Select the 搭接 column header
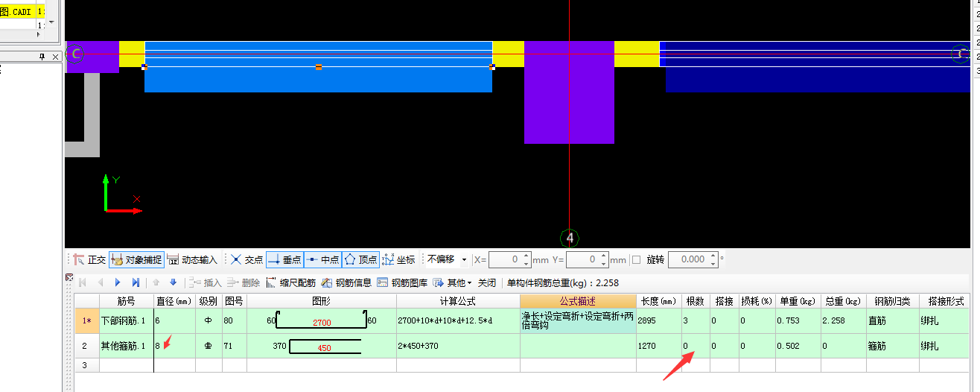This screenshot has height=392, width=980. [724, 301]
